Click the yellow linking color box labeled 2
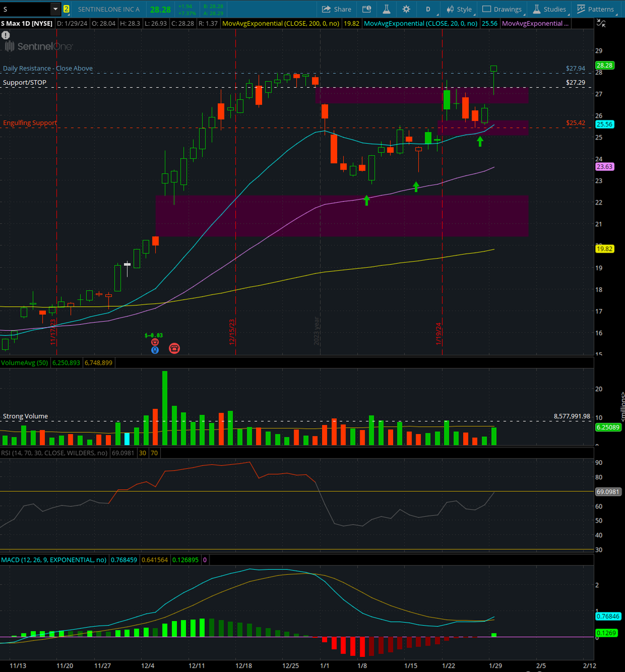Viewport: 625px width, 672px height. pyautogui.click(x=67, y=9)
